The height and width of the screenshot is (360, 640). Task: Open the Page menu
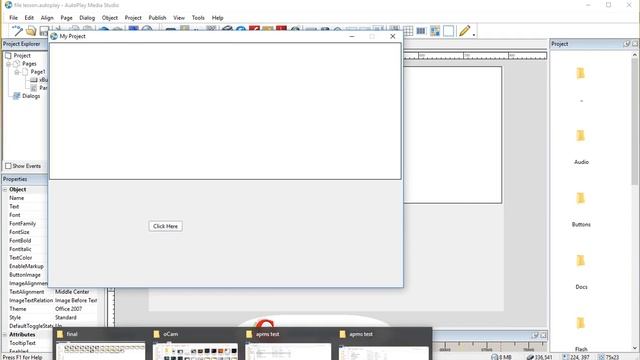pyautogui.click(x=66, y=18)
